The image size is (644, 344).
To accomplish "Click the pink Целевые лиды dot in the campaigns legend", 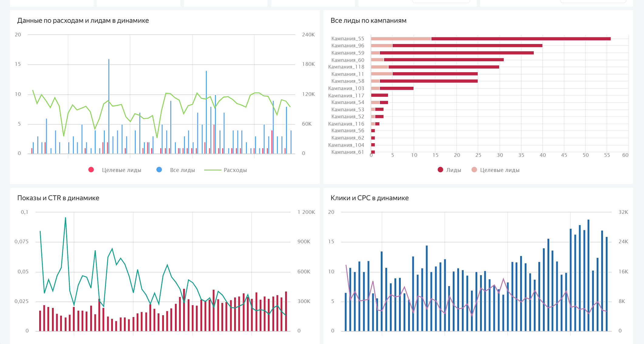I will [474, 170].
